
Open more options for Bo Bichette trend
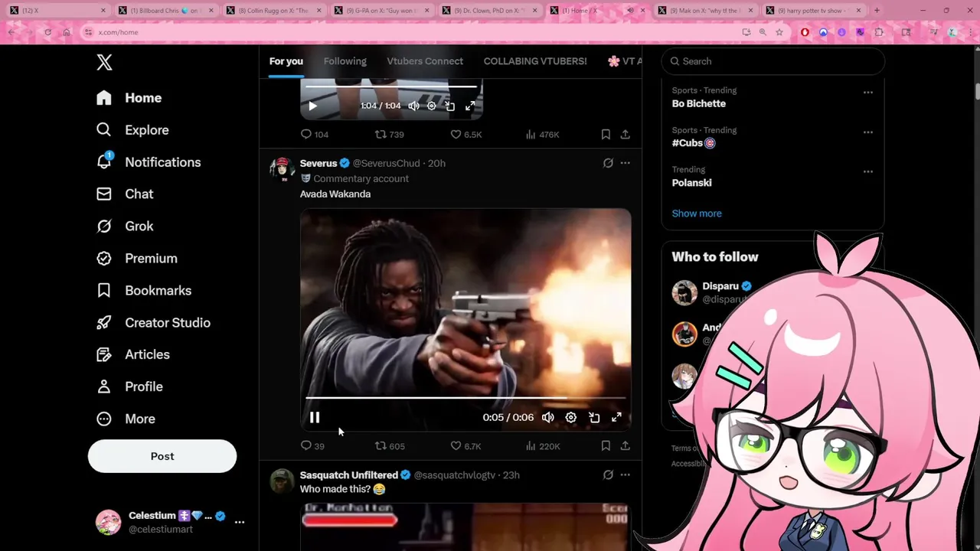click(x=868, y=93)
